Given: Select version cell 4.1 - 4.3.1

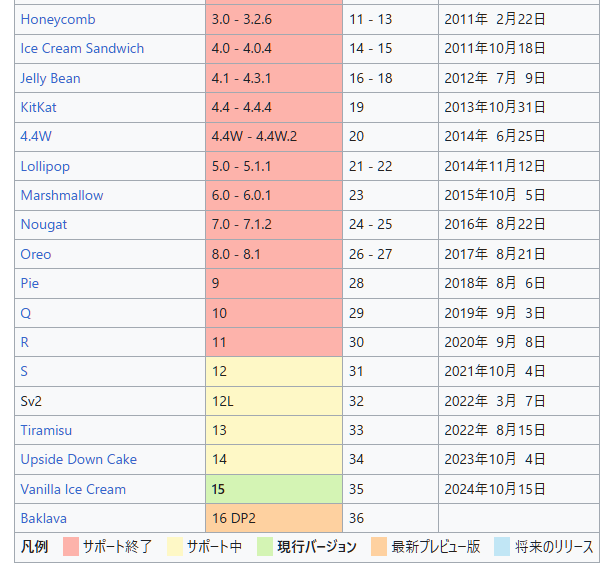Looking at the screenshot, I should [274, 78].
